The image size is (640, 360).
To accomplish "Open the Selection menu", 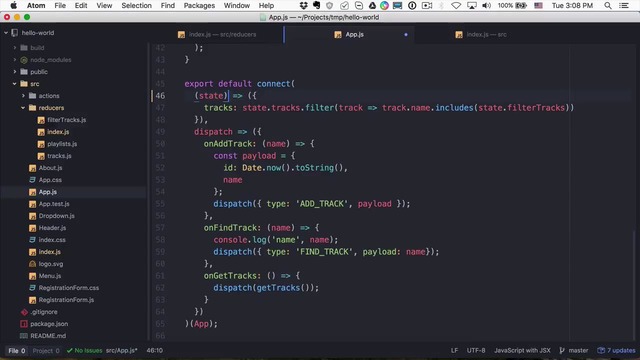I will [x=136, y=5].
